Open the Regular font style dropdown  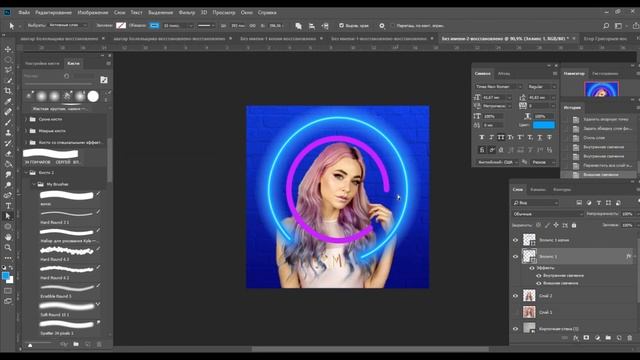542,87
